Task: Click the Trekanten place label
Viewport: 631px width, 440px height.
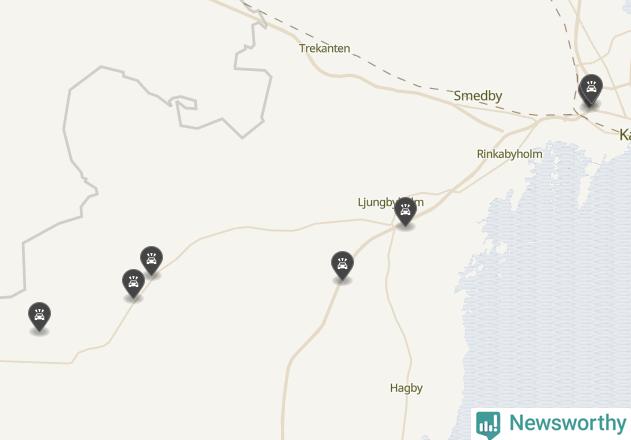Action: [324, 48]
